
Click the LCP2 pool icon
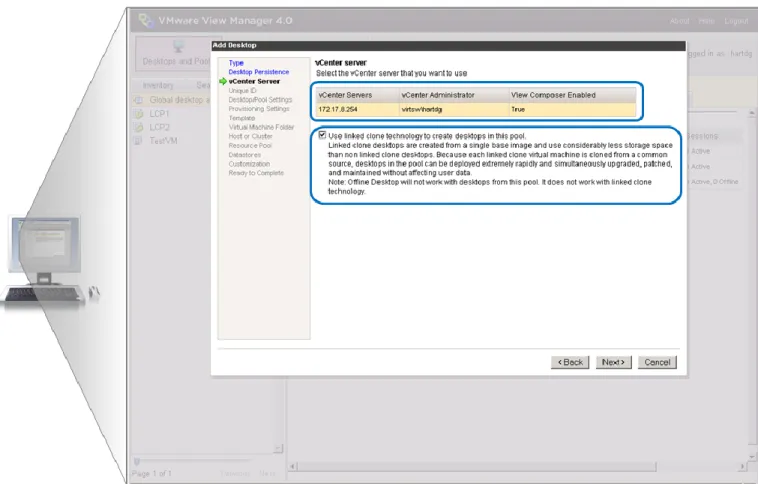[x=138, y=127]
